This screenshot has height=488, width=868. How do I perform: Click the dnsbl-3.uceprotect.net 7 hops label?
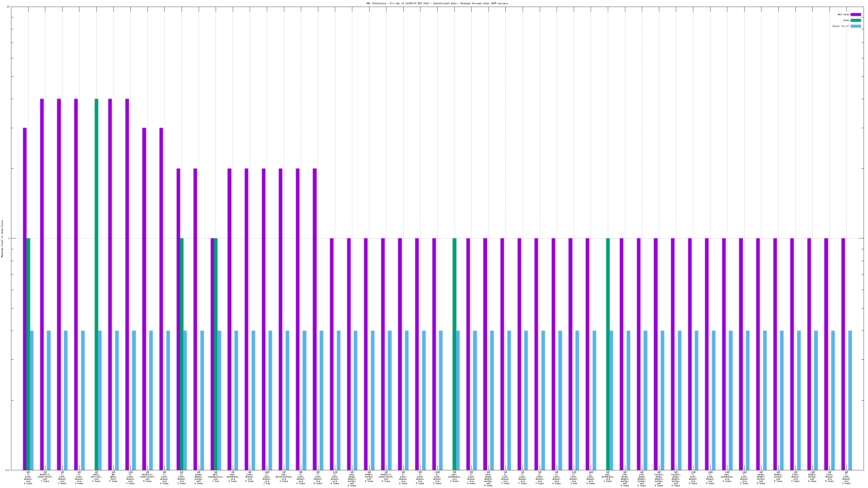45,477
